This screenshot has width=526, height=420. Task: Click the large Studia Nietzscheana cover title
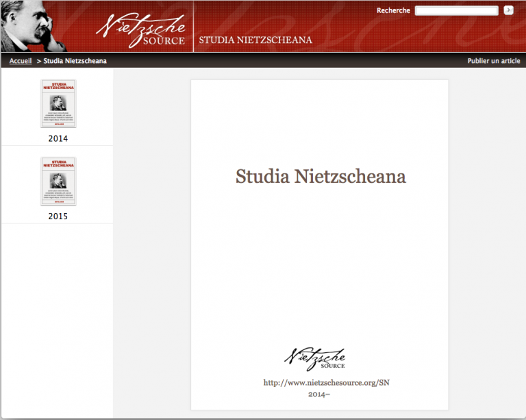click(x=321, y=177)
